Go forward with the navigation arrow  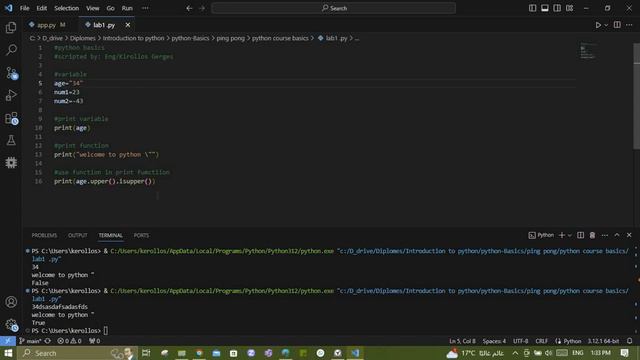tap(202, 8)
